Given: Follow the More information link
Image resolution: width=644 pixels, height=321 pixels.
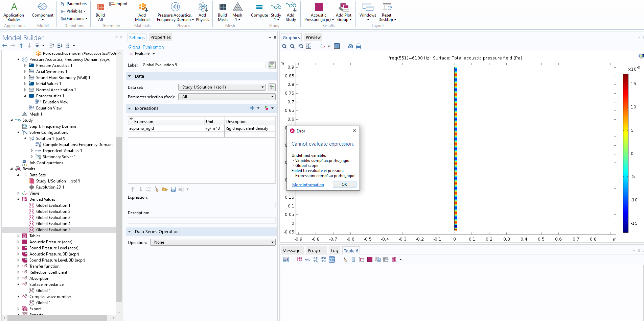Looking at the screenshot, I should click(308, 185).
